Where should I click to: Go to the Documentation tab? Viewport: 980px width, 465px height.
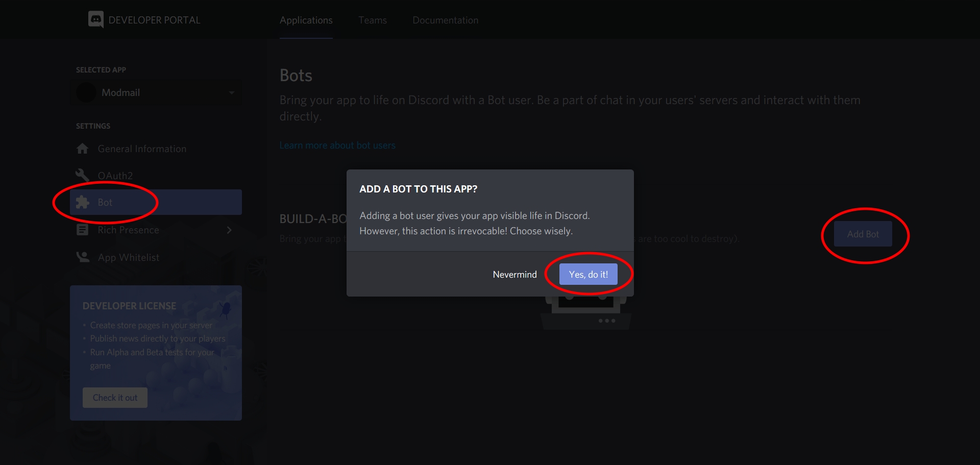point(445,20)
